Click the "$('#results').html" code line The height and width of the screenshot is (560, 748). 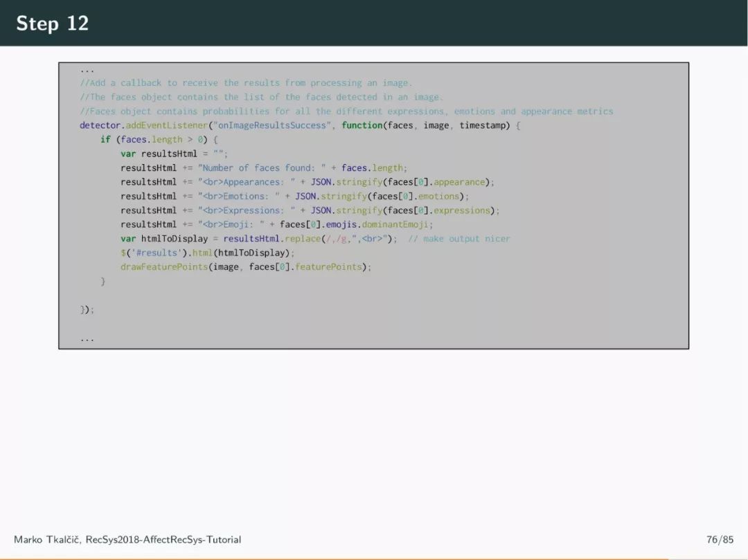pos(208,253)
